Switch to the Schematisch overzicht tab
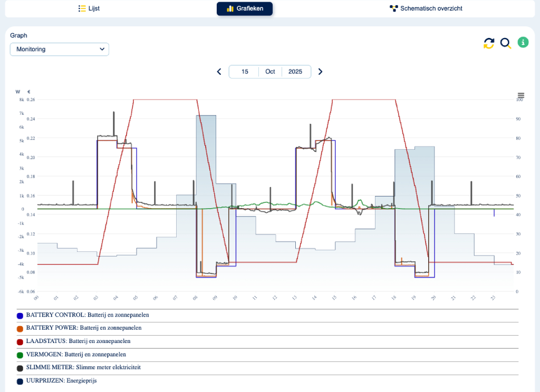 [431, 8]
